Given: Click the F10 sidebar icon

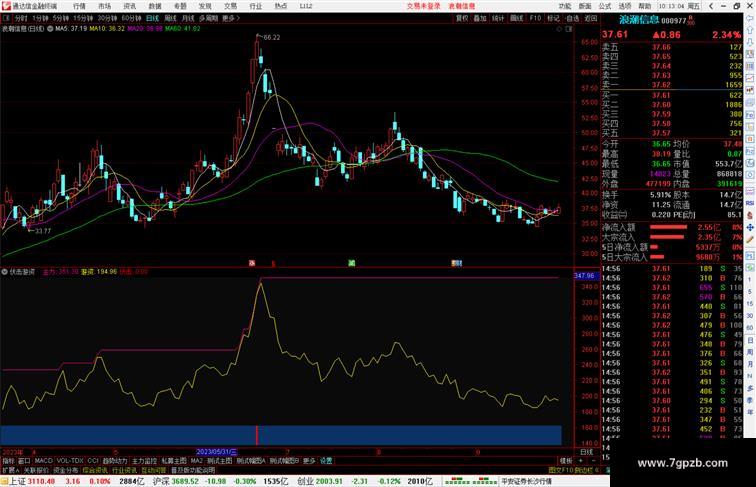Looking at the screenshot, I should [750, 115].
